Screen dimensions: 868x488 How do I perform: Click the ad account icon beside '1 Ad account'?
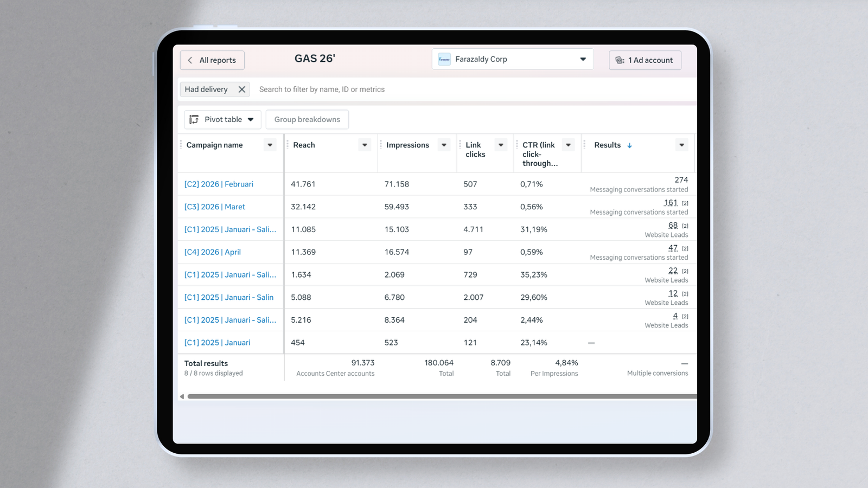coord(620,60)
